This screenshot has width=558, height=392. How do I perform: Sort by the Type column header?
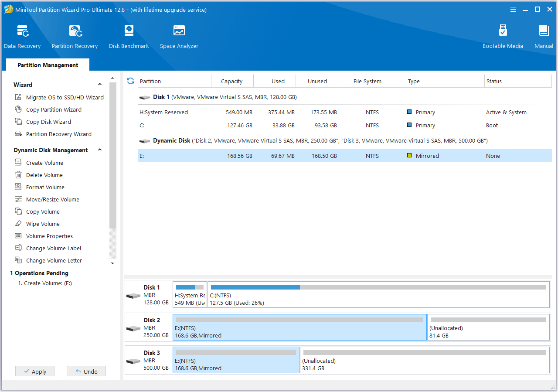445,81
